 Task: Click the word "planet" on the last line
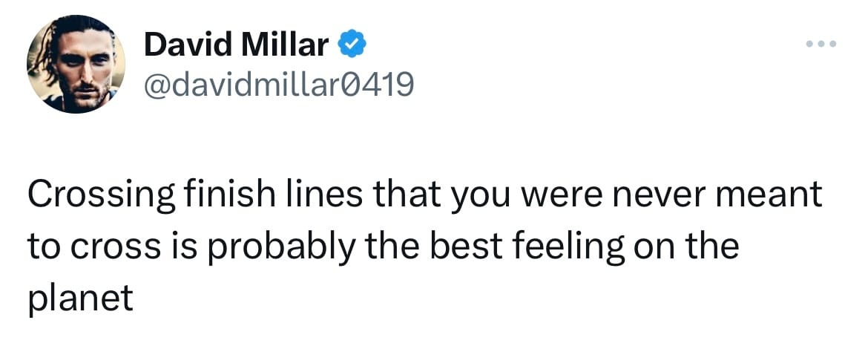click(80, 299)
